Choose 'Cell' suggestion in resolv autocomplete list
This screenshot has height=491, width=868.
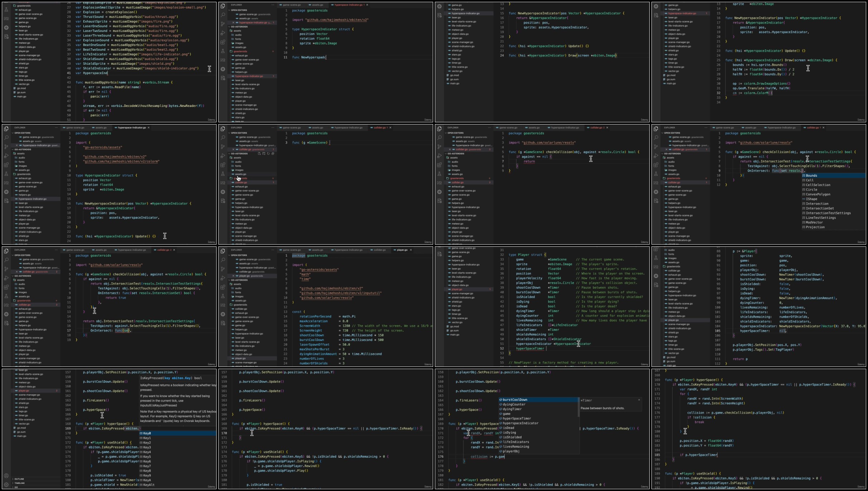pyautogui.click(x=833, y=180)
